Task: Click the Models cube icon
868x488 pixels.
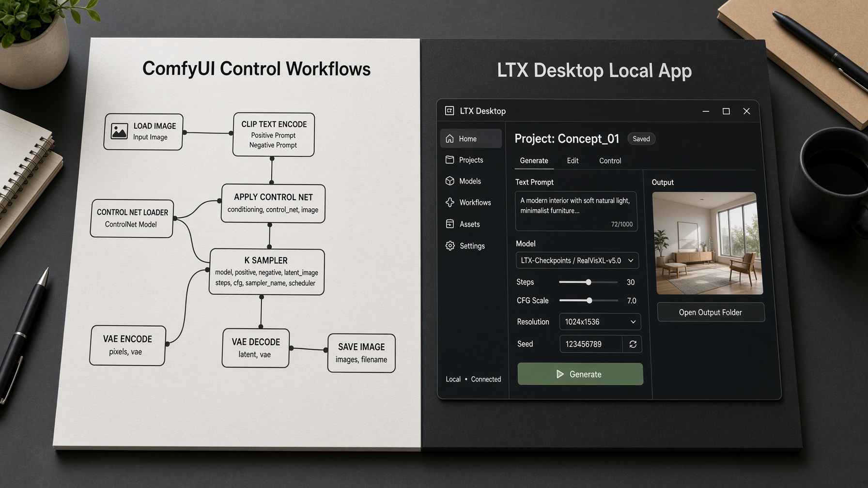Action: point(450,181)
